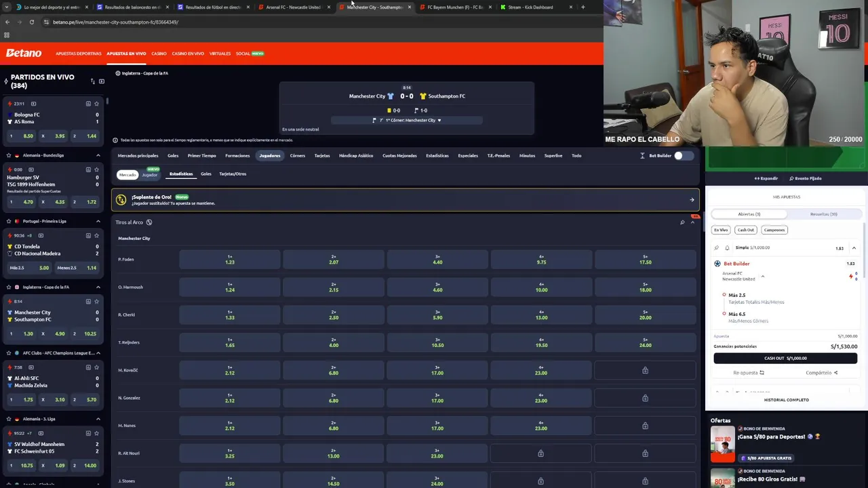Favorite the Hamburger SV match star

[96, 169]
